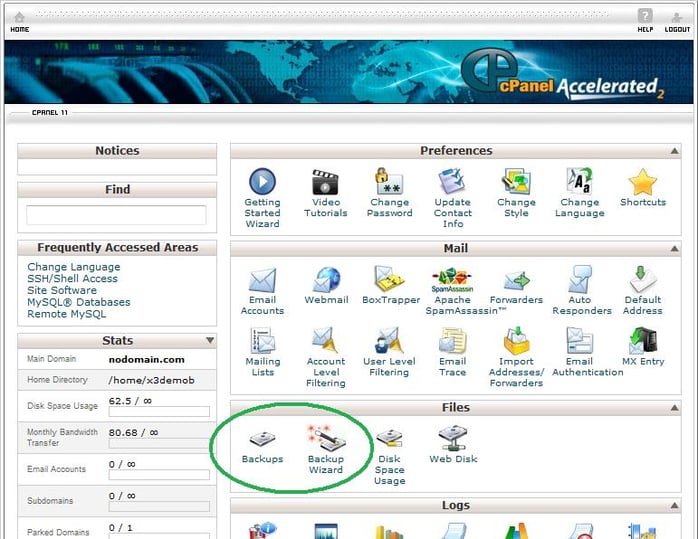Open Update Contact Info icon
The image size is (698, 539).
click(452, 181)
